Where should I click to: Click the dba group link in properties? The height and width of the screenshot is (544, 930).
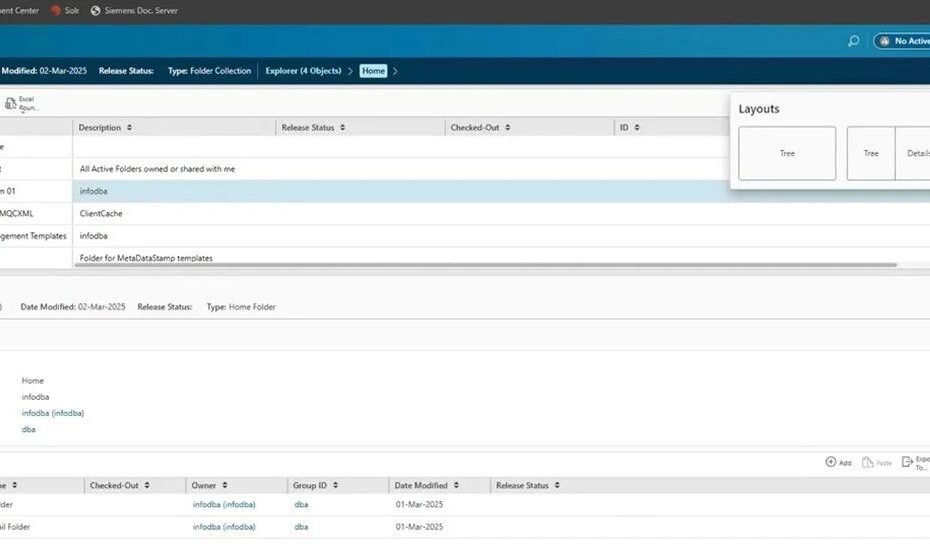pyautogui.click(x=28, y=429)
